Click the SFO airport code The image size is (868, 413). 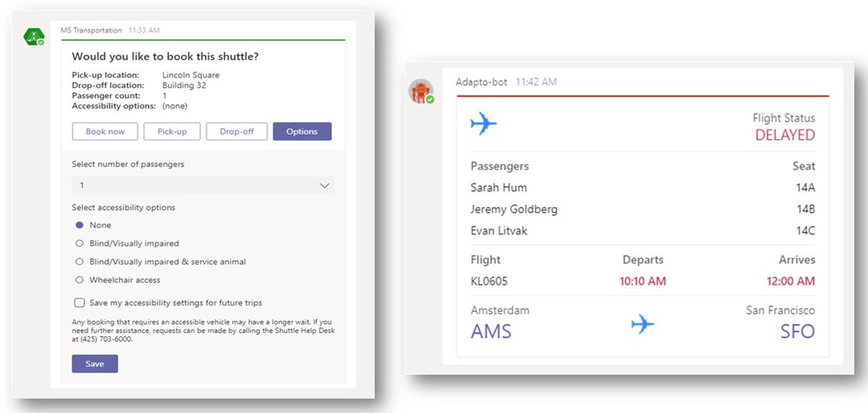tap(796, 332)
